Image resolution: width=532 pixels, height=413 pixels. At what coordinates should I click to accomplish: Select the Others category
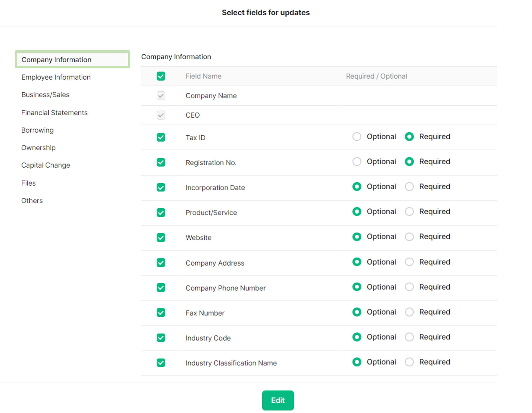[32, 200]
